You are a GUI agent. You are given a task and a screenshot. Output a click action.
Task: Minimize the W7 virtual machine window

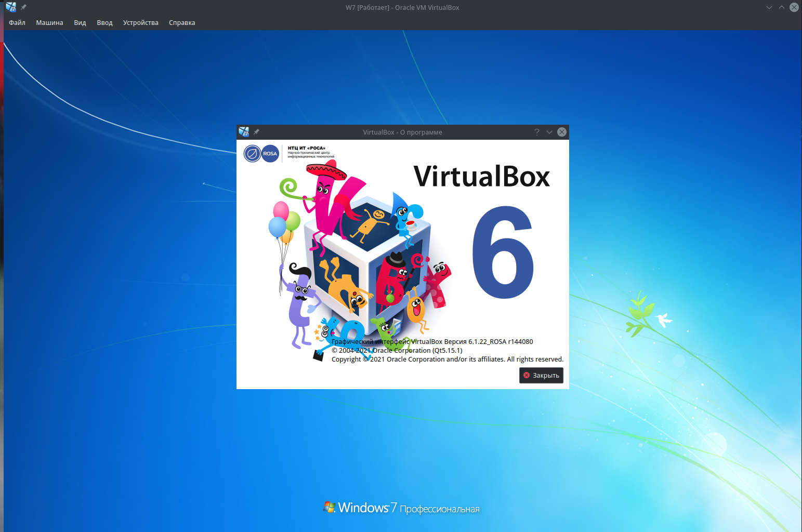769,7
